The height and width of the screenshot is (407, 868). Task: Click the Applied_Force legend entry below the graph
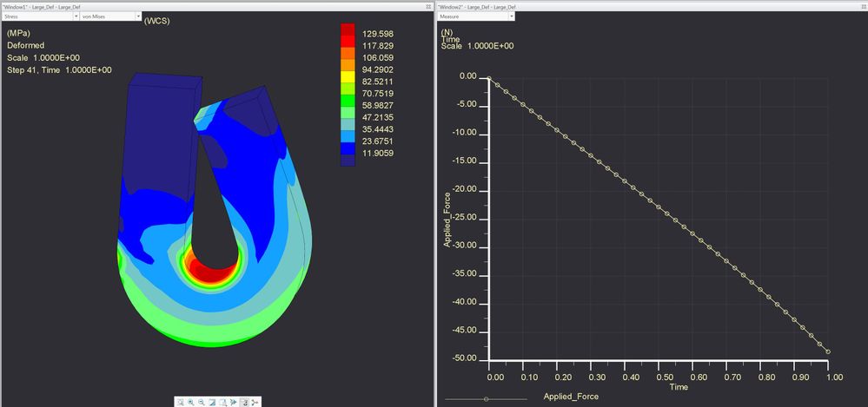click(571, 397)
